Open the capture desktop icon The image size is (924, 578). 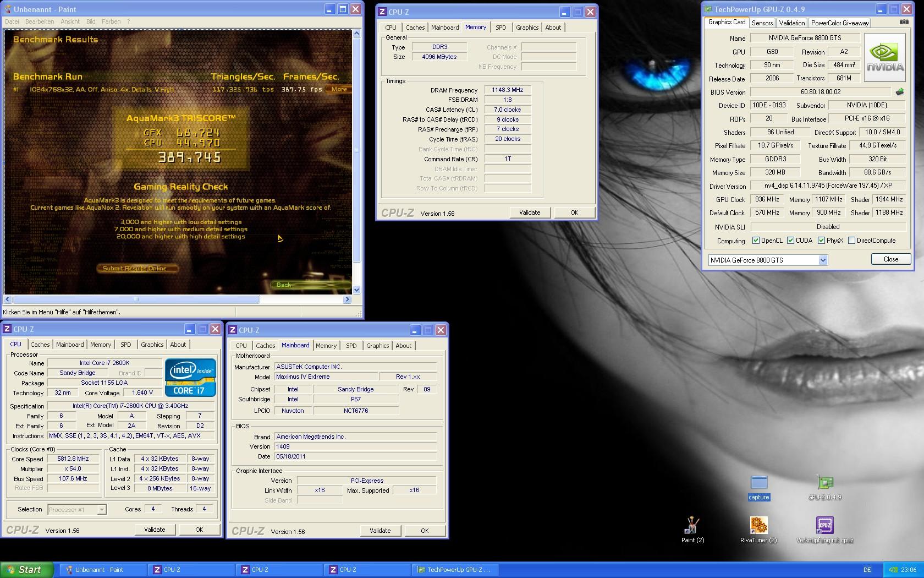click(x=759, y=488)
